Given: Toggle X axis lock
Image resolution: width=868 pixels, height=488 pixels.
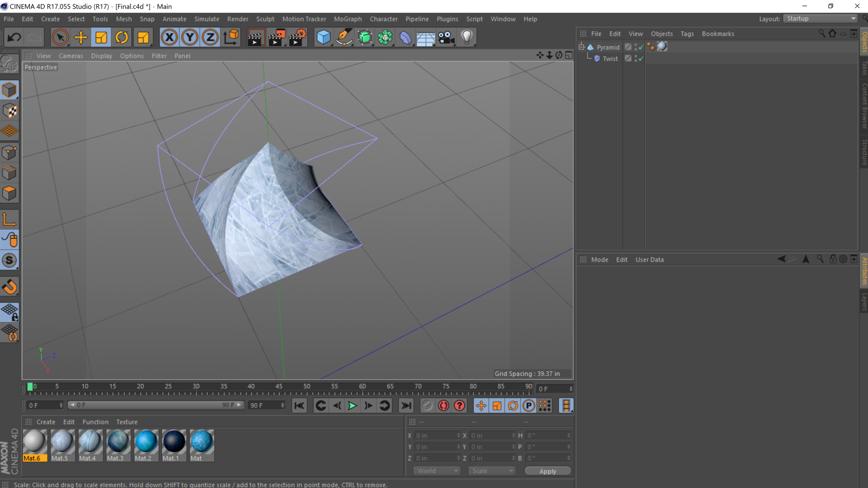Looking at the screenshot, I should tap(169, 38).
